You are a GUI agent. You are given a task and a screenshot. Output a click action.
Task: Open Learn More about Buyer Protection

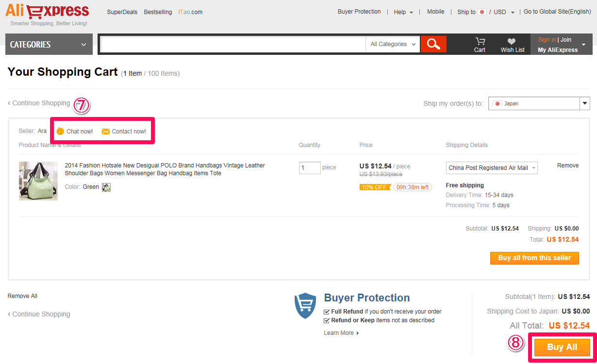click(x=341, y=333)
